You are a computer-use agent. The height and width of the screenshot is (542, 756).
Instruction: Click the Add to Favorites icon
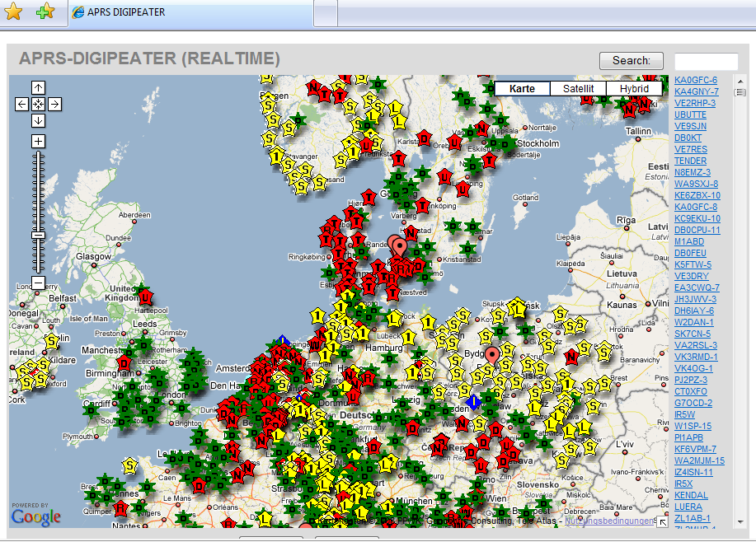[45, 12]
